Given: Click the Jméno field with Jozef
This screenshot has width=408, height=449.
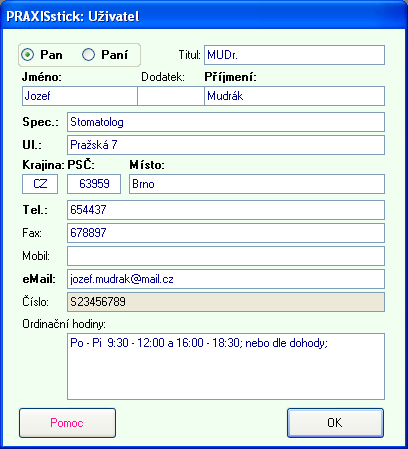Looking at the screenshot, I should pos(80,96).
